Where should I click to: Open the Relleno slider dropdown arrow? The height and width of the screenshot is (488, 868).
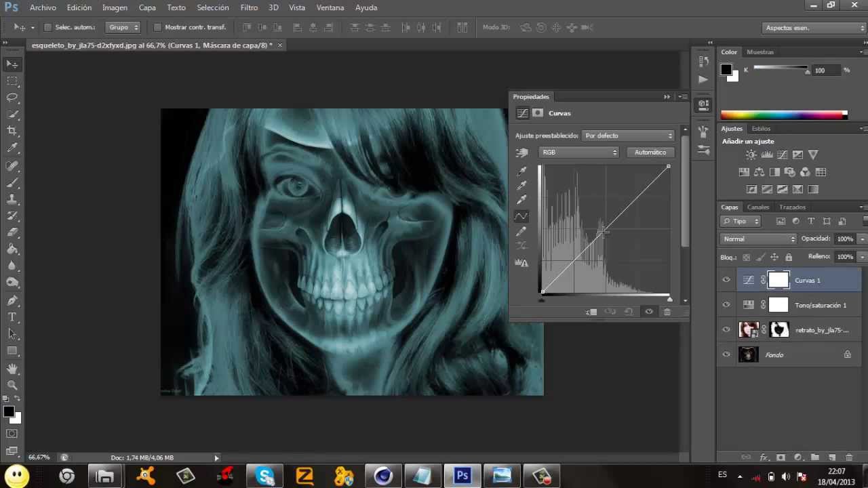(x=862, y=258)
